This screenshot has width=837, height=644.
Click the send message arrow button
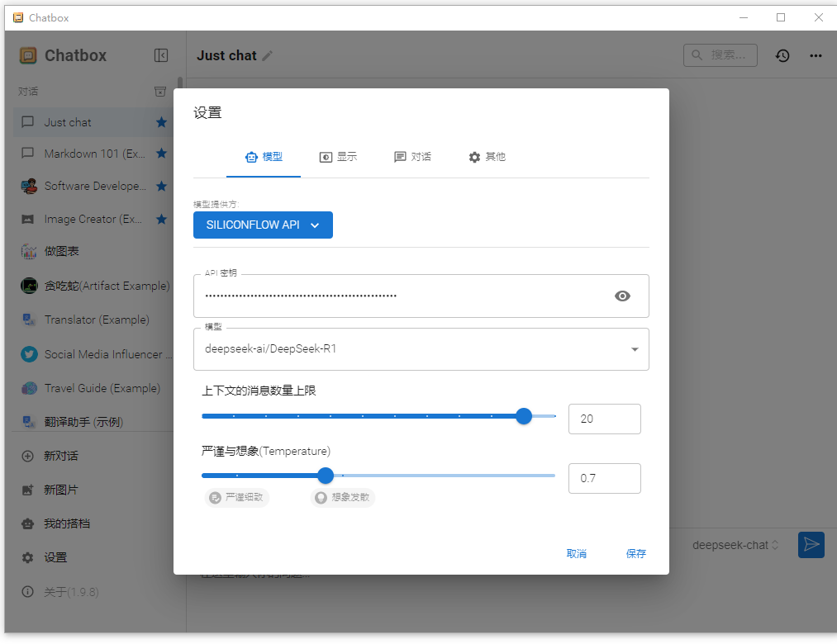811,545
